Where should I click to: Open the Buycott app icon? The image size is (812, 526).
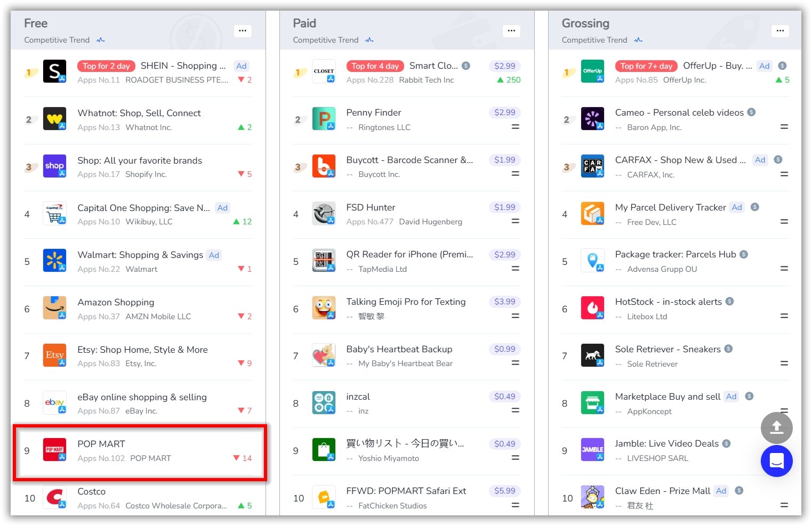(x=324, y=166)
